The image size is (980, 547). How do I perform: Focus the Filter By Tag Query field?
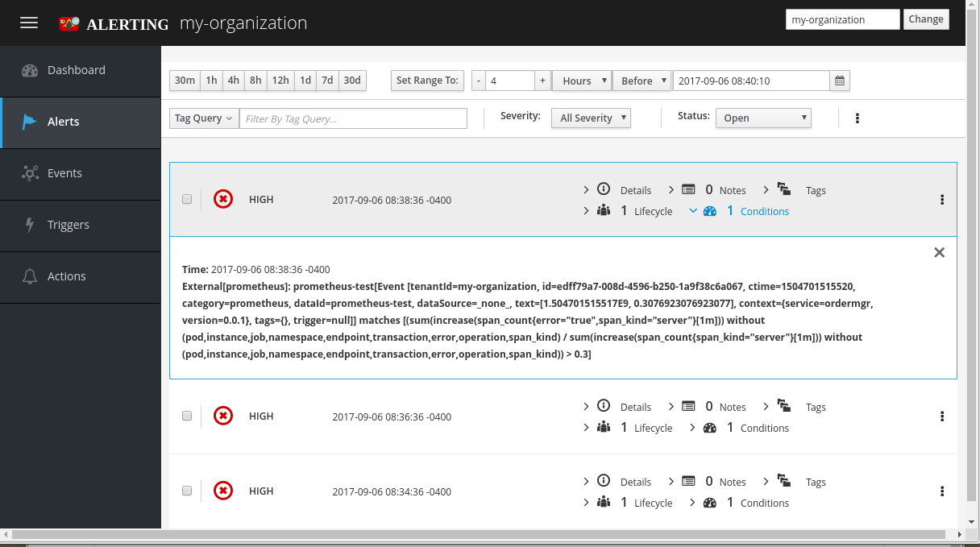tap(354, 118)
